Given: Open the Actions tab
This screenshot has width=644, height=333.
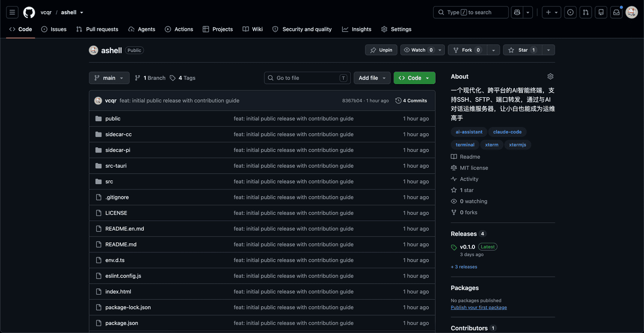Looking at the screenshot, I should (x=179, y=29).
